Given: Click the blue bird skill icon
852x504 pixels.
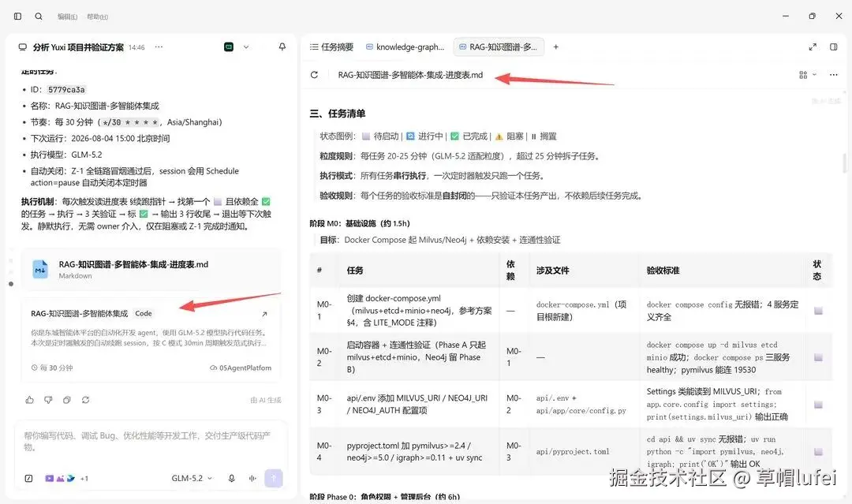Looking at the screenshot, I should [71, 479].
